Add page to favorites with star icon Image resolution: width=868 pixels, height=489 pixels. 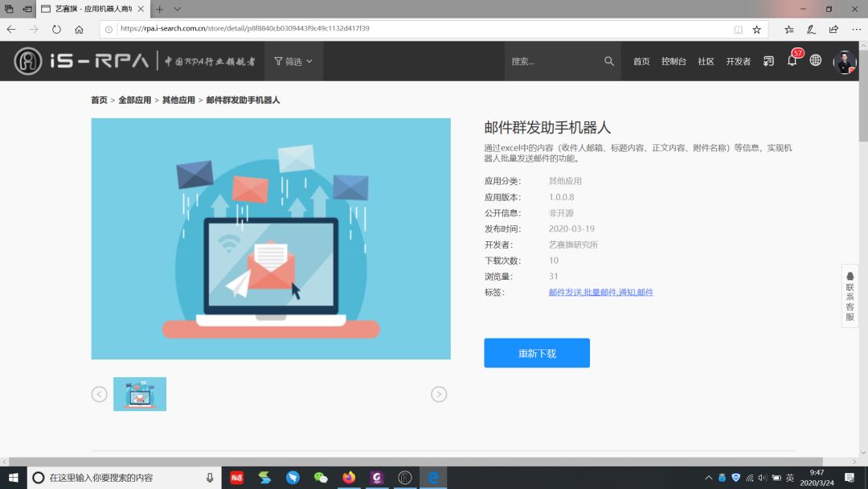(756, 29)
